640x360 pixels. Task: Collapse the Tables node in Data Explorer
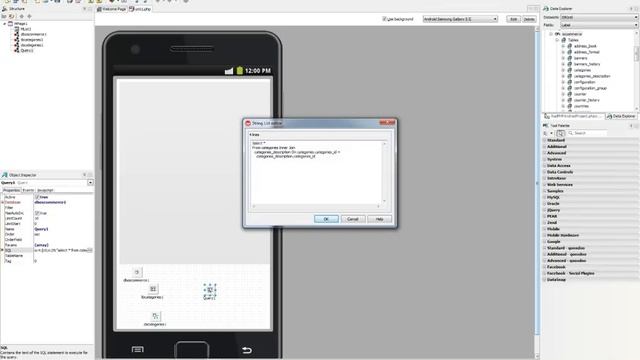click(557, 40)
